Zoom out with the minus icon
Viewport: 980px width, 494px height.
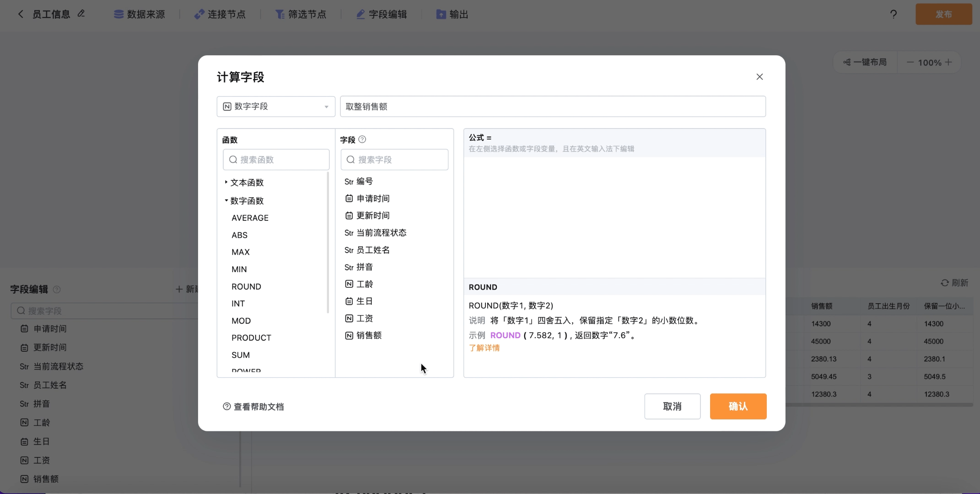point(910,62)
